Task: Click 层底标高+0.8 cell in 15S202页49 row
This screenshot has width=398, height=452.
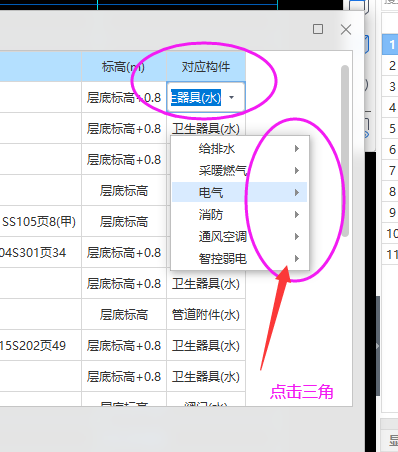Action: 124,345
